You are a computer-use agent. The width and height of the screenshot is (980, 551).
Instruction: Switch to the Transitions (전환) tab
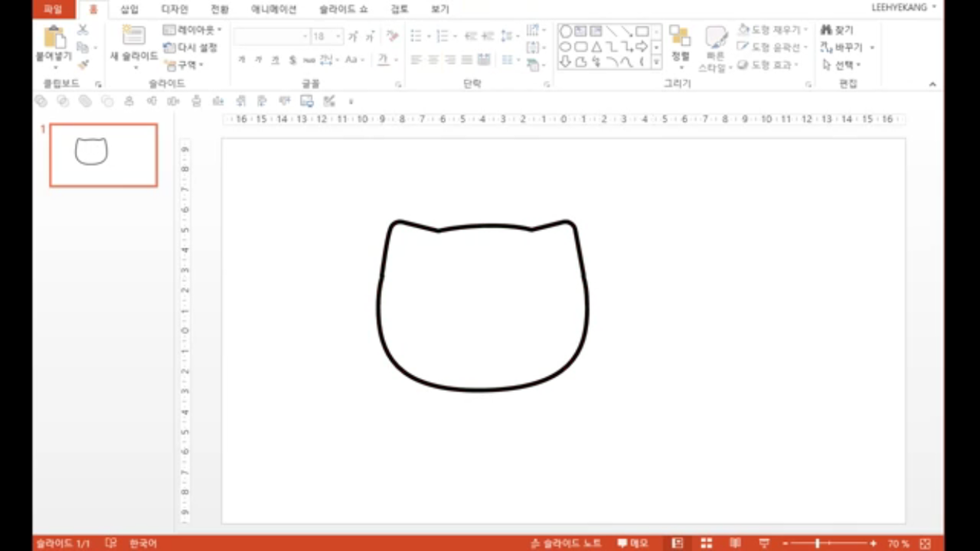pos(220,9)
